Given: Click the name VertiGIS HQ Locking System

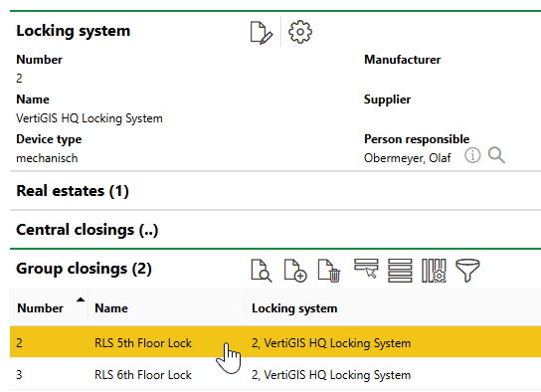Looking at the screenshot, I should coord(90,118).
